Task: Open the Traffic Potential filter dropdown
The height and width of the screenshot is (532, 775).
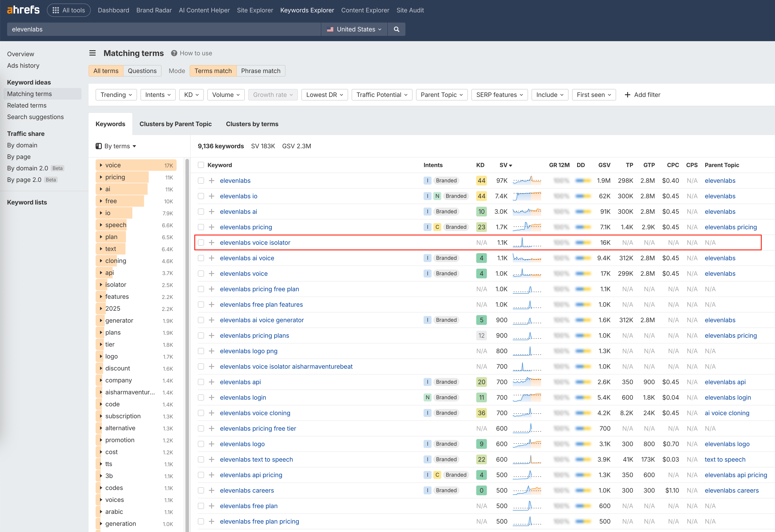Action: [x=382, y=95]
